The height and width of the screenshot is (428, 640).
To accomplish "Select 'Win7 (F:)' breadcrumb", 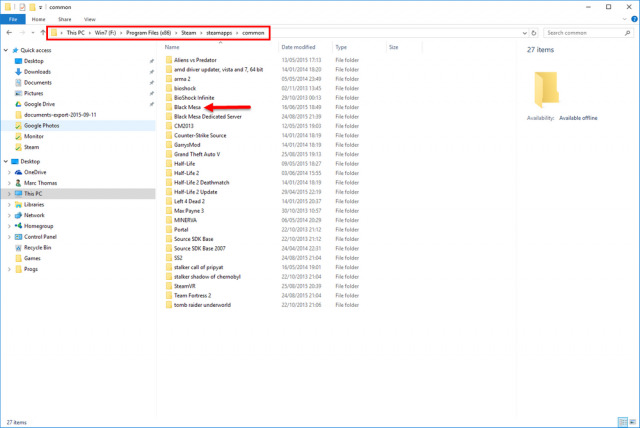I will tap(105, 33).
